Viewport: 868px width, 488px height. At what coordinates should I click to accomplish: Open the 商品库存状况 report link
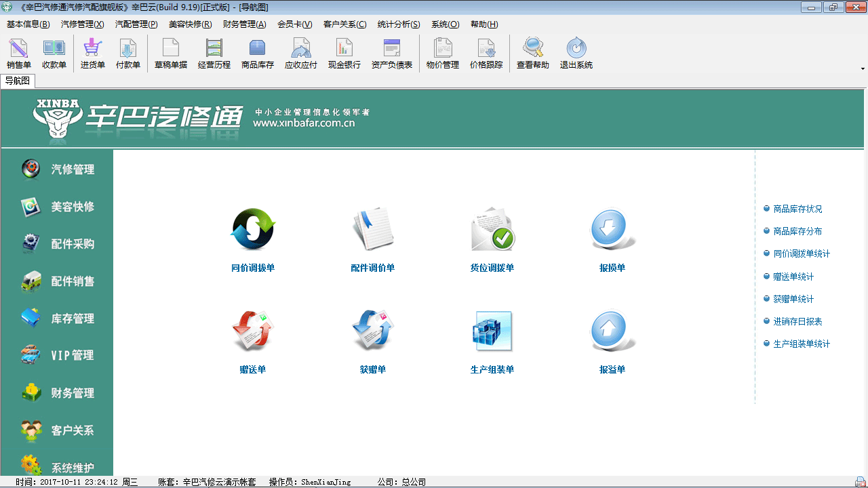797,209
